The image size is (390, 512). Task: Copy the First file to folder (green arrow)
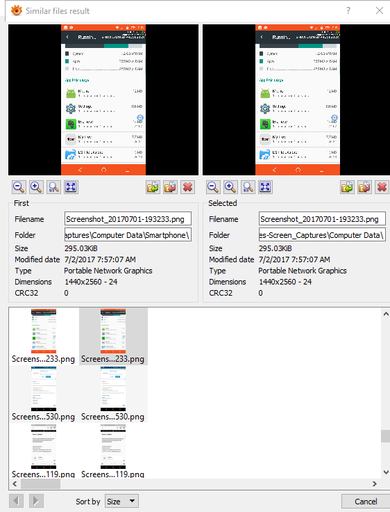point(153,187)
